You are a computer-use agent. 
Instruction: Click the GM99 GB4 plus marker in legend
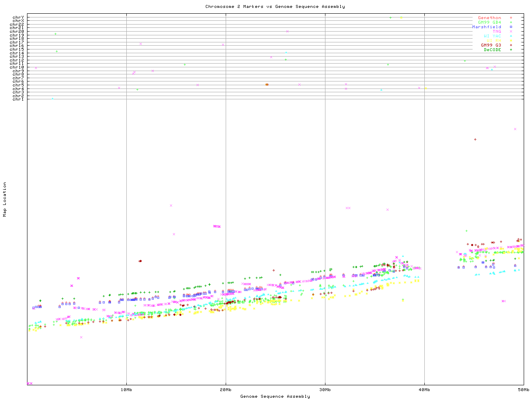coord(511,22)
